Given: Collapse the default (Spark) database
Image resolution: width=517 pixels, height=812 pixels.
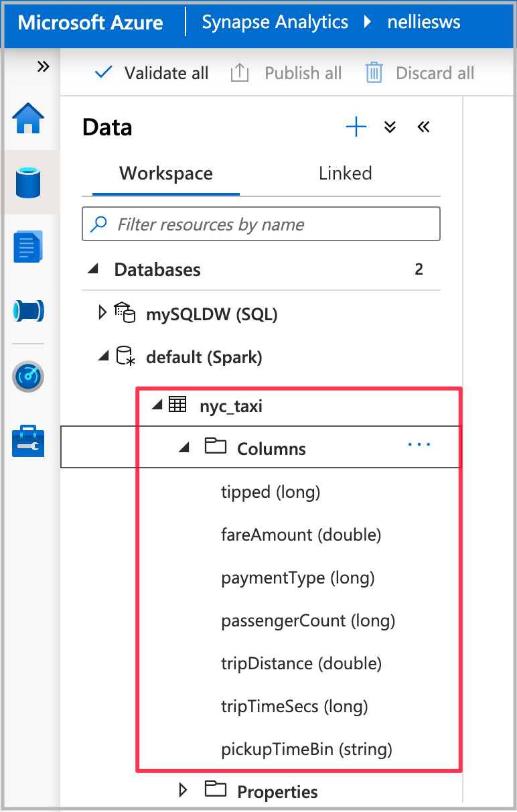Looking at the screenshot, I should point(103,356).
